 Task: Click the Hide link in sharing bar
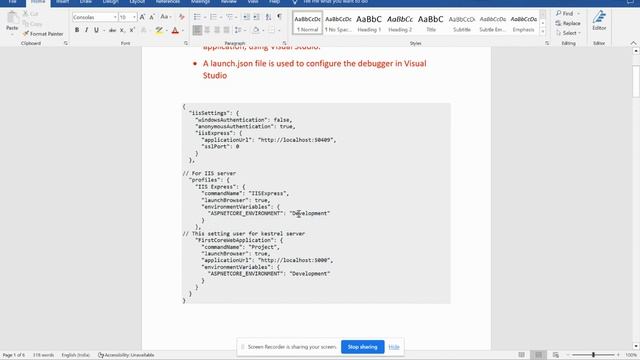394,347
